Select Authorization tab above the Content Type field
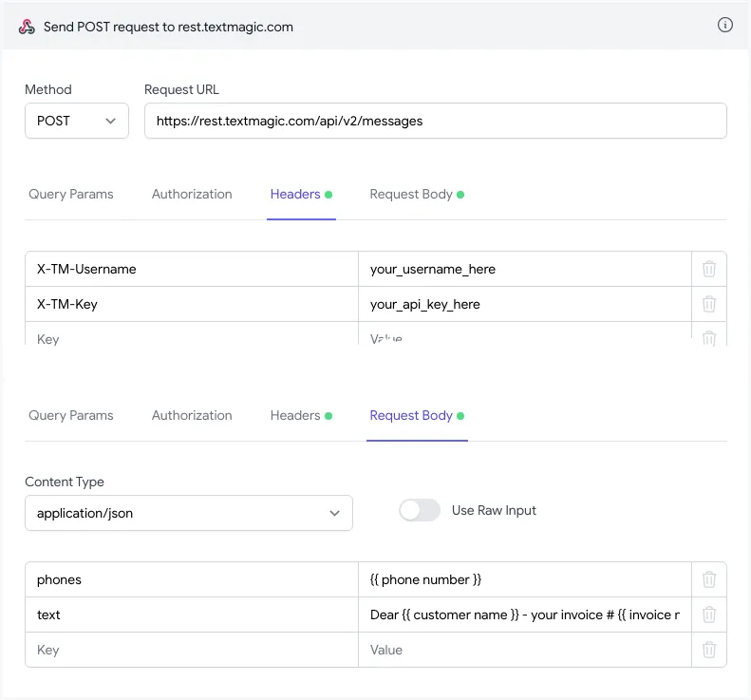751x700 pixels. click(x=192, y=415)
